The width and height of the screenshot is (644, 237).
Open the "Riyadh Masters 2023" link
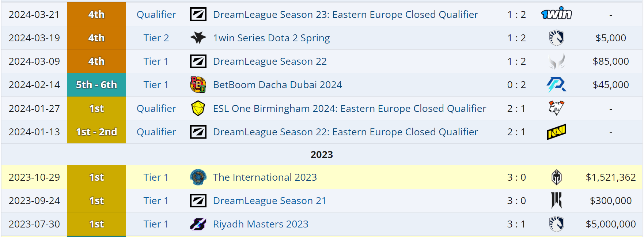click(x=261, y=224)
